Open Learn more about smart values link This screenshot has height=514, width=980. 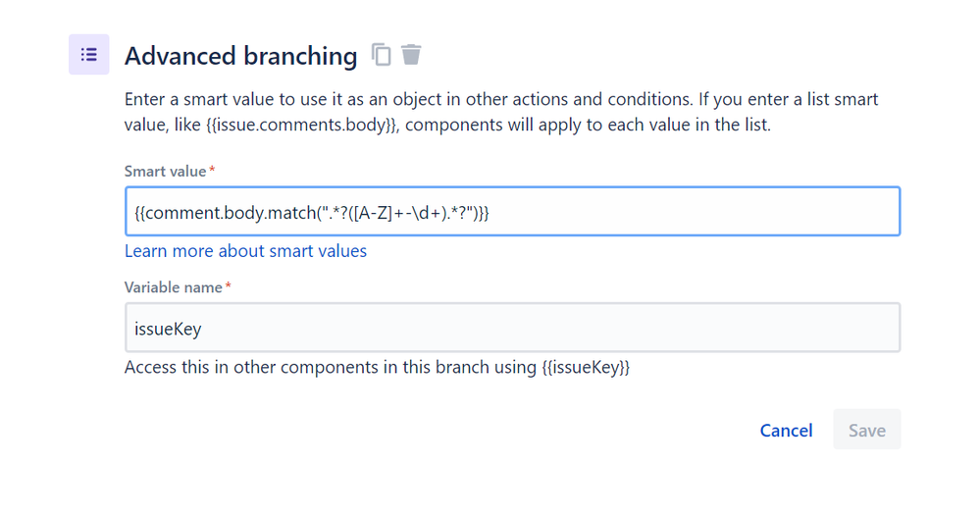pyautogui.click(x=245, y=251)
